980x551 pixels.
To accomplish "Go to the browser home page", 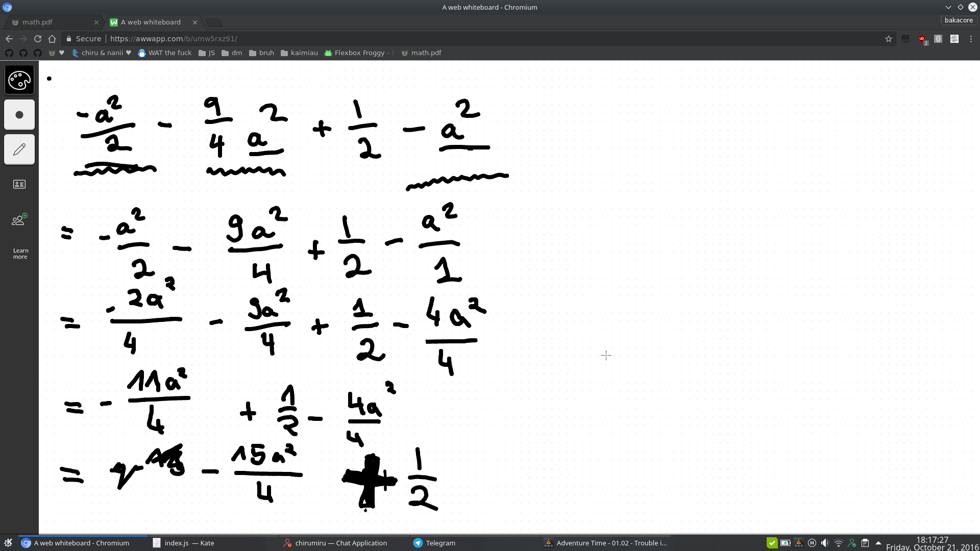I will point(52,39).
